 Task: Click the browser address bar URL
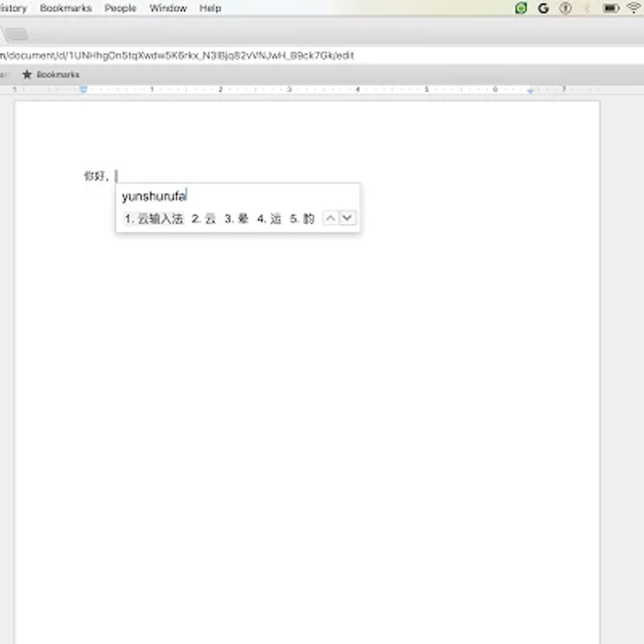click(177, 55)
